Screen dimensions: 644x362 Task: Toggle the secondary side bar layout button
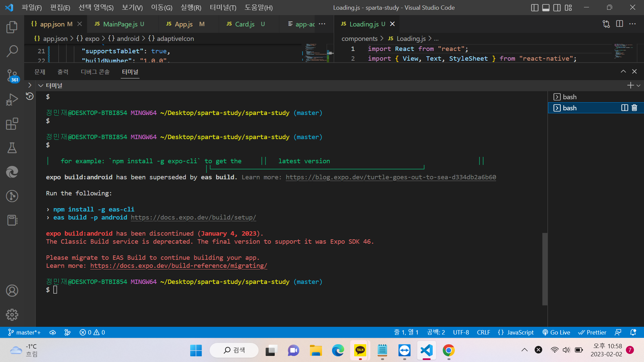click(557, 7)
